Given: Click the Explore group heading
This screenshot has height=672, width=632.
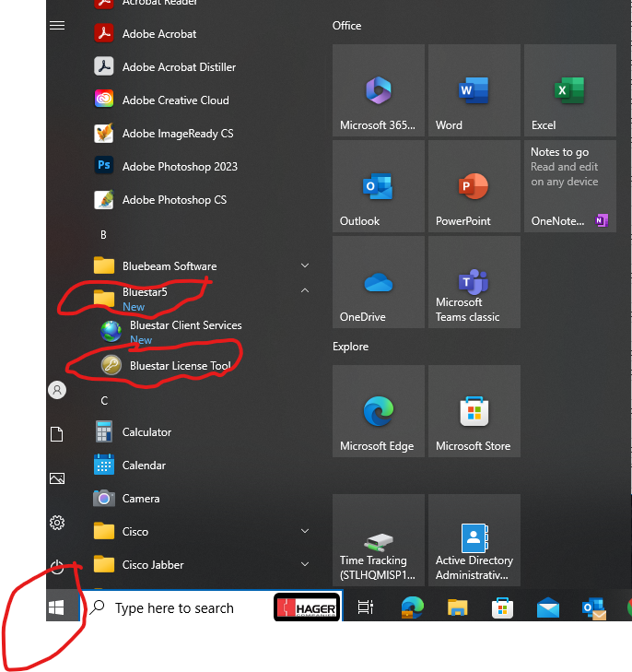Looking at the screenshot, I should tap(351, 347).
